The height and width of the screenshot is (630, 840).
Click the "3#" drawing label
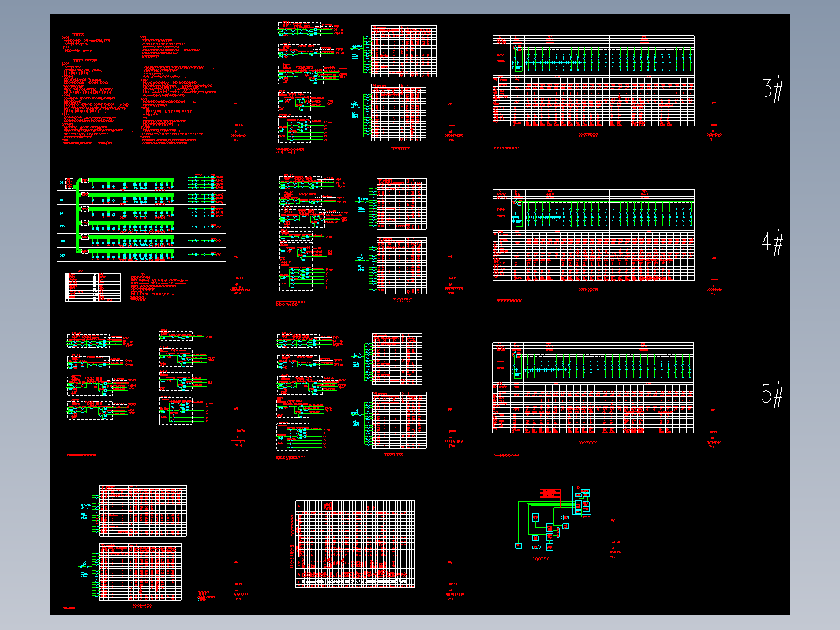772,89
